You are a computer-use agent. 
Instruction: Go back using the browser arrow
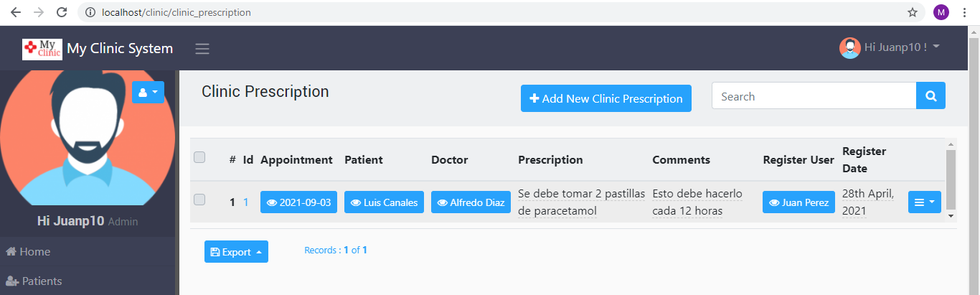[x=15, y=12]
